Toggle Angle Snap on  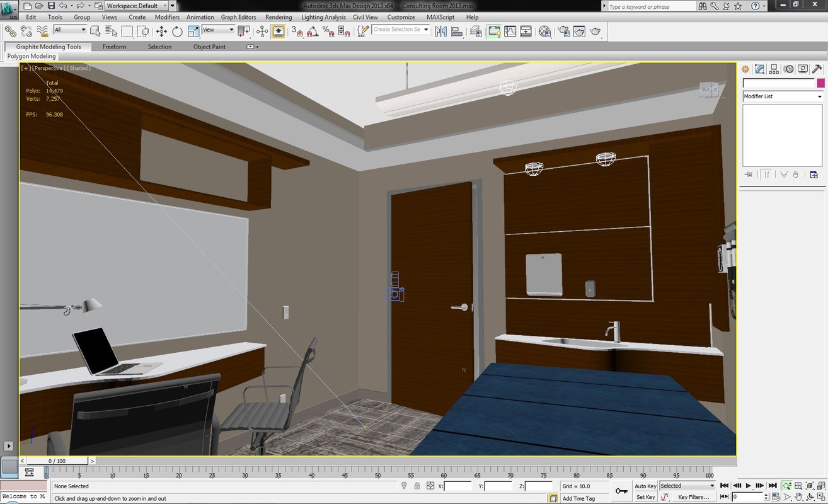[x=313, y=31]
